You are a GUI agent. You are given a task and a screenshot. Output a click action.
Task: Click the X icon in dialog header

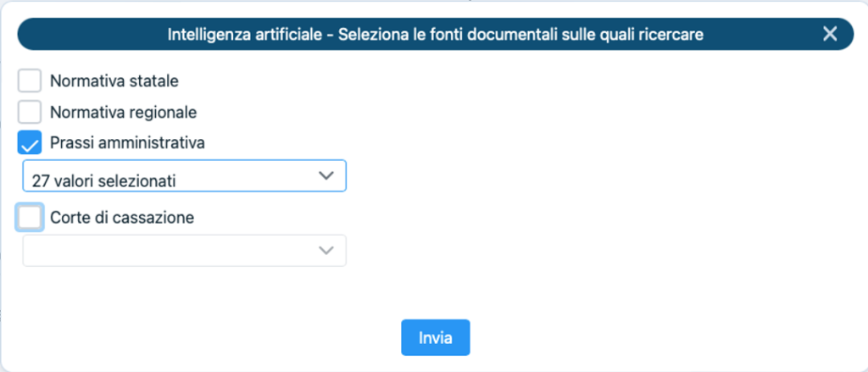pyautogui.click(x=830, y=34)
